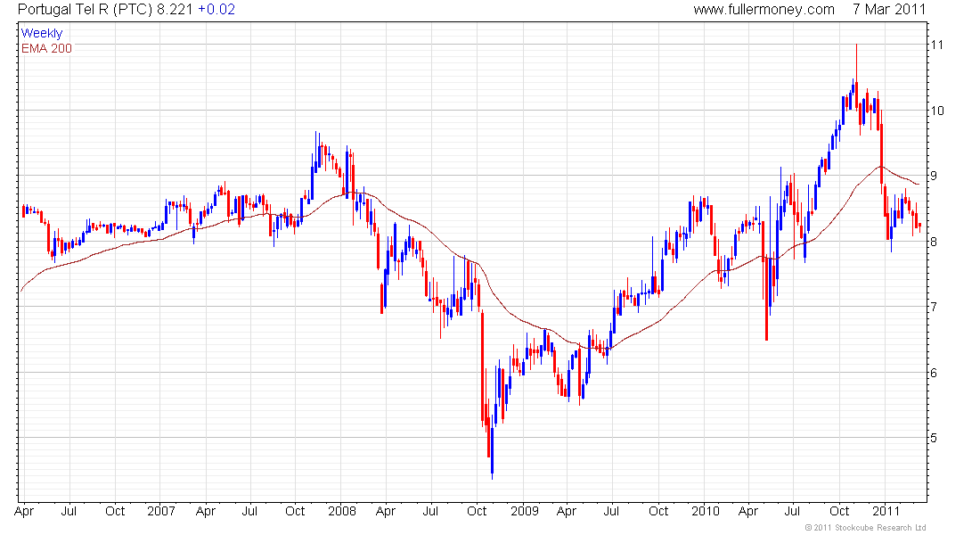980x535 pixels.
Task: Click the y-axis label '11'
Action: (937, 45)
